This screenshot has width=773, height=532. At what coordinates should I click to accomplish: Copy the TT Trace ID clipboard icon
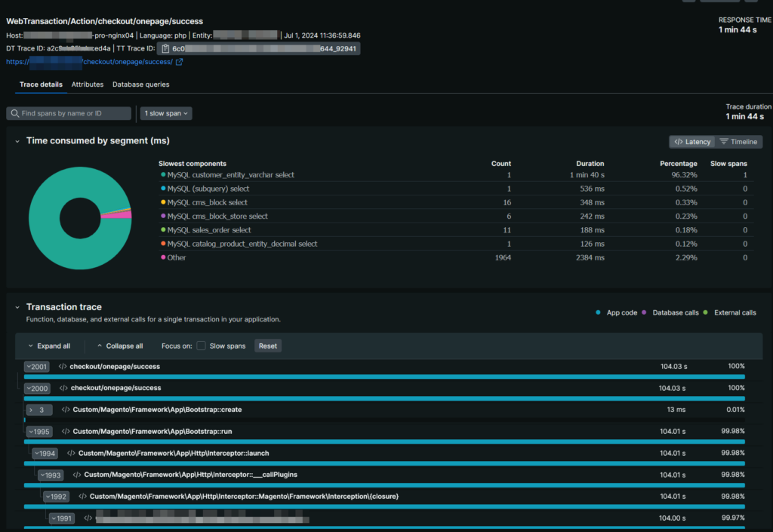164,48
